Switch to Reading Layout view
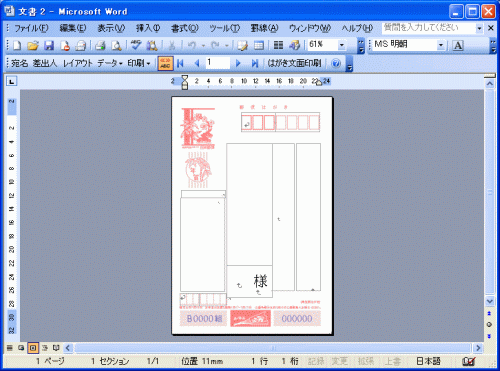This screenshot has height=371, width=500. (x=56, y=348)
